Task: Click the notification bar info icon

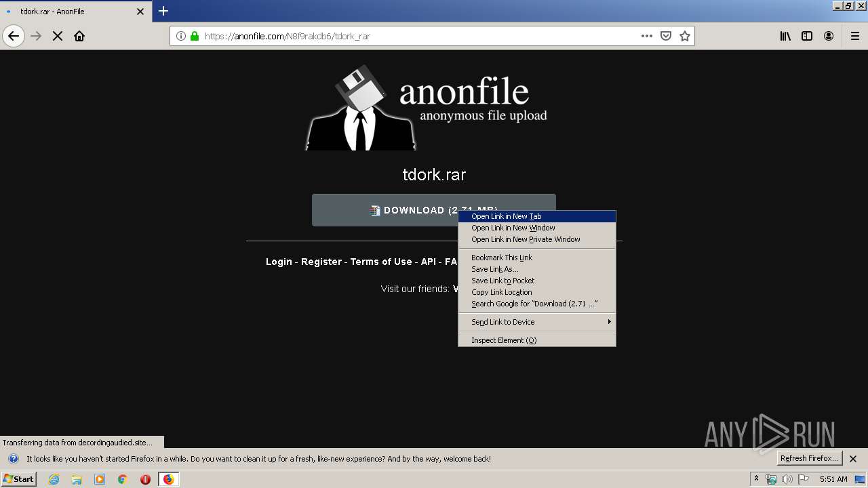Action: pyautogui.click(x=13, y=459)
